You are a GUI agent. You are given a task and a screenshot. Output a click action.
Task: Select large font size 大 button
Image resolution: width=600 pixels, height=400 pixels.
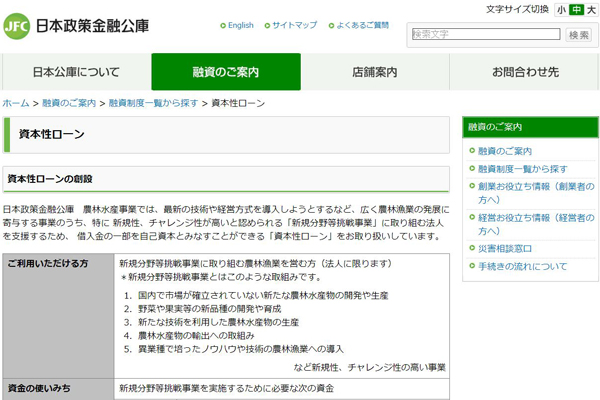coord(590,10)
